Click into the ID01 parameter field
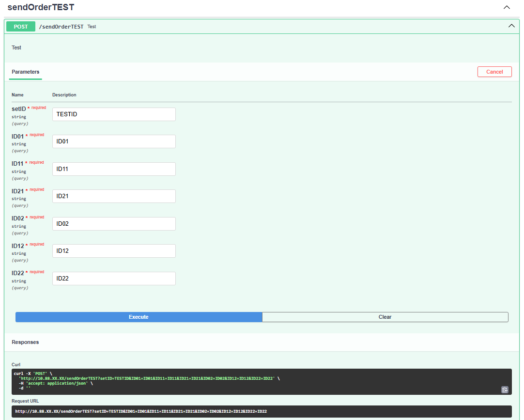524x420 pixels. tap(114, 141)
